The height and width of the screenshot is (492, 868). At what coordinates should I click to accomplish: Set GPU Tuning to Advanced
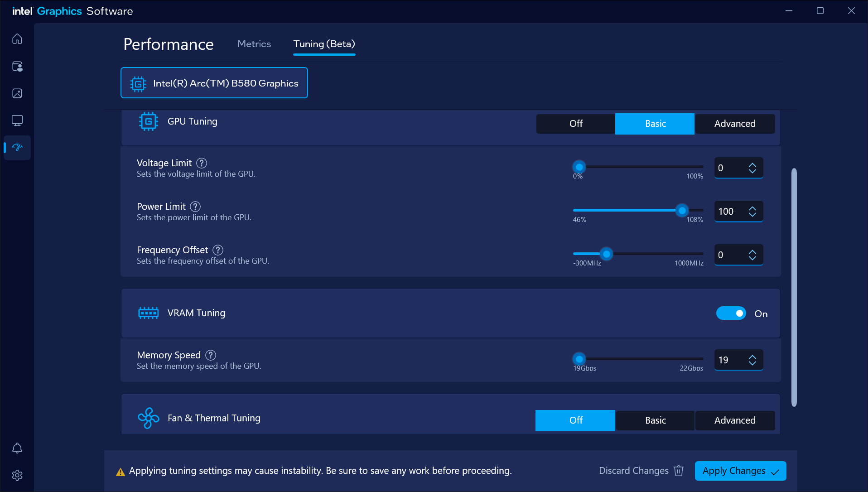point(735,124)
